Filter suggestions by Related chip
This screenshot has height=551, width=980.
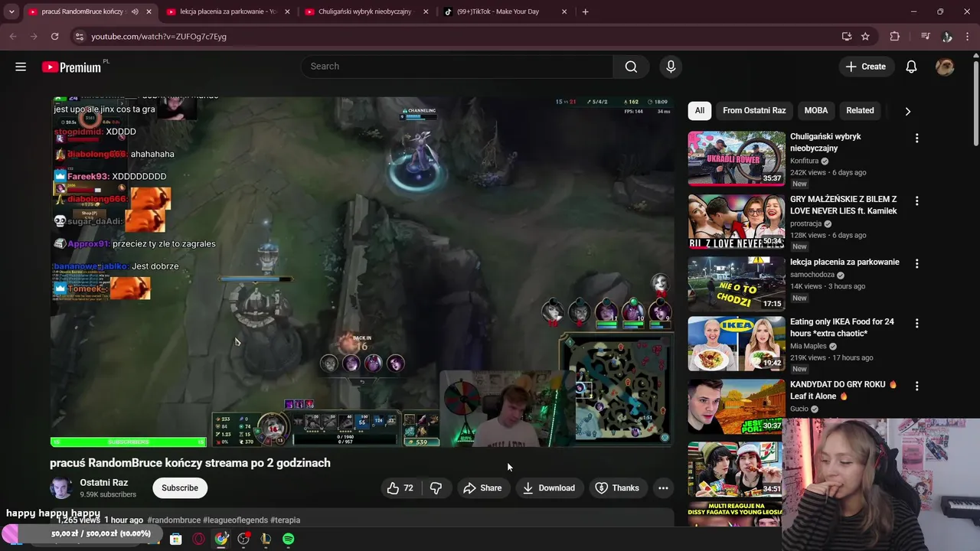tap(860, 110)
